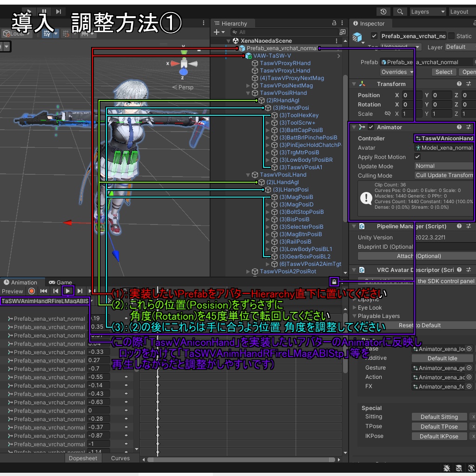476x476 pixels.
Task: Open the undo history icon in the top bar
Action: [x=383, y=12]
